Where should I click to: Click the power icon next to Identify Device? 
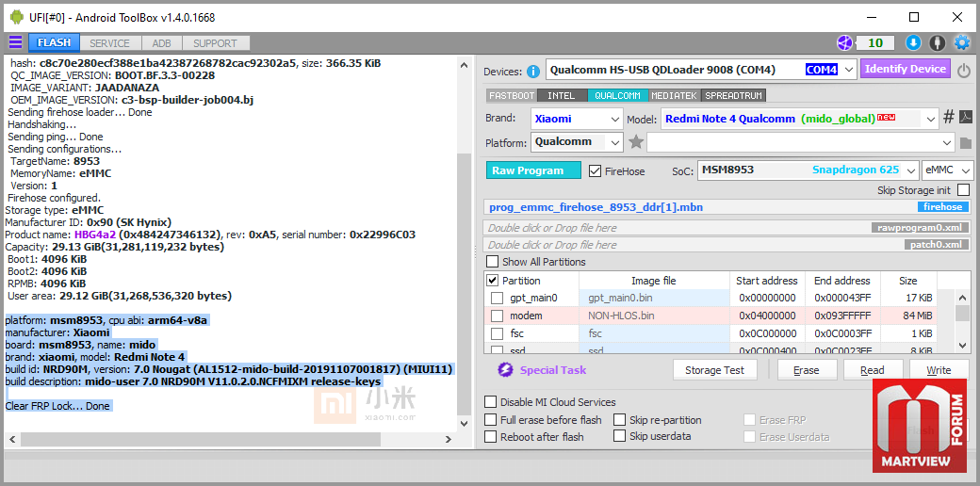point(964,71)
